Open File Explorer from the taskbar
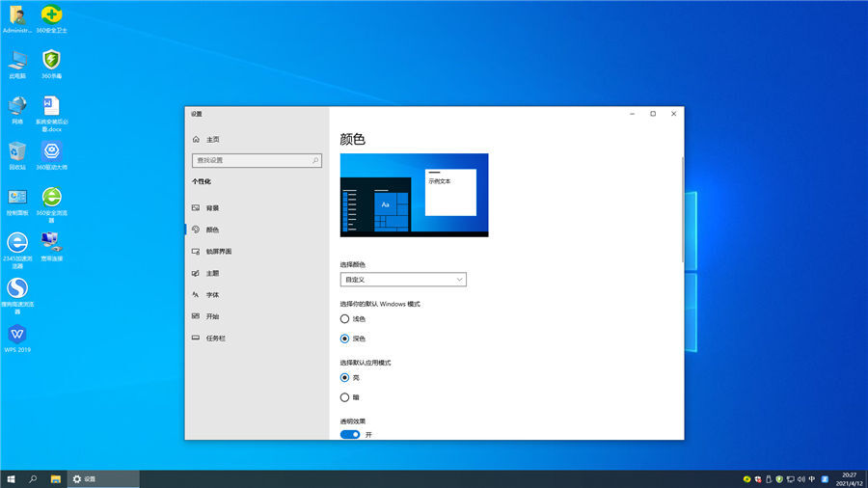 55,479
